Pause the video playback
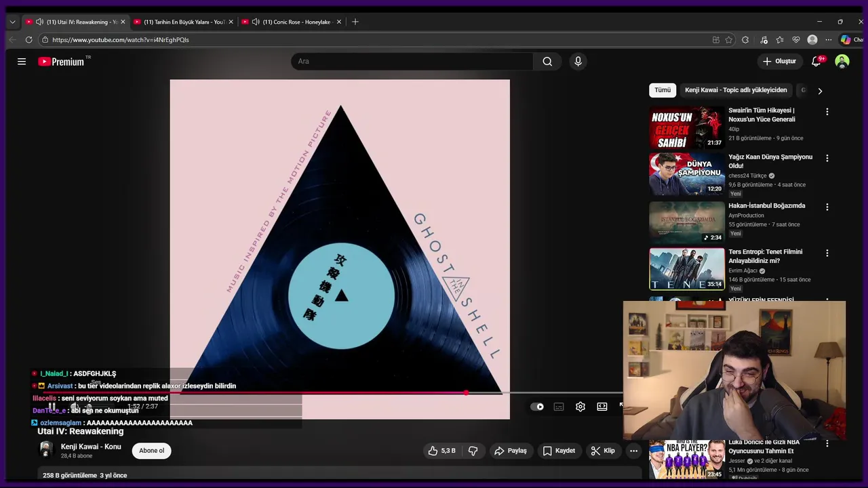This screenshot has width=868, height=488. (x=52, y=407)
